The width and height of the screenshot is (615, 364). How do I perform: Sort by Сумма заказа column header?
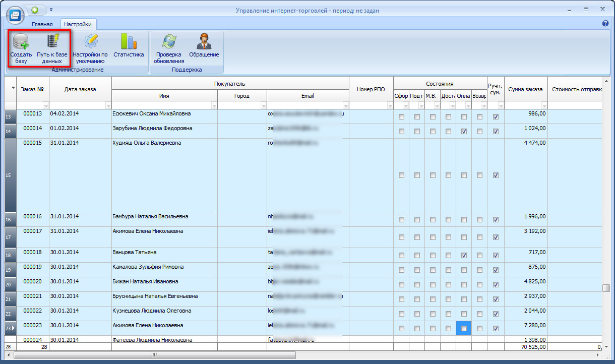tap(525, 89)
